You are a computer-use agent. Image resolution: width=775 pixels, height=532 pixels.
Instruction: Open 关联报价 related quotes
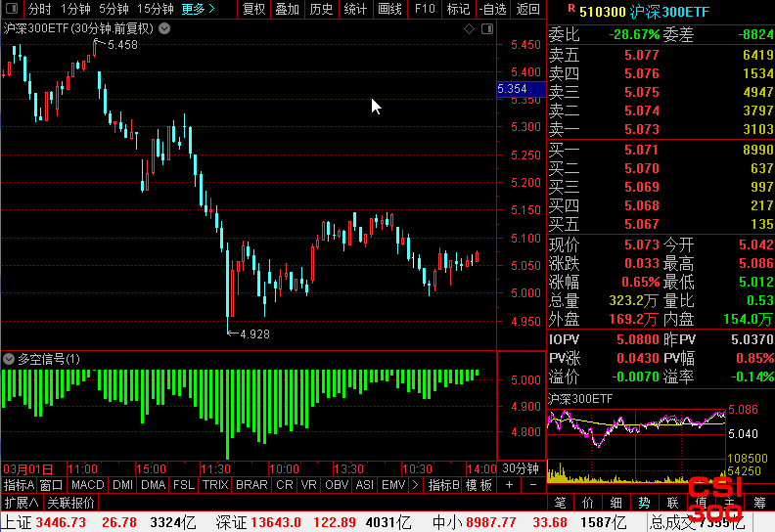(70, 503)
